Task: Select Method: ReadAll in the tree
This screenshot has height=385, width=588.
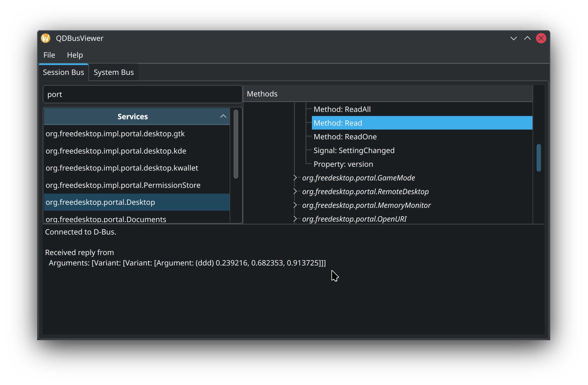Action: pos(342,109)
